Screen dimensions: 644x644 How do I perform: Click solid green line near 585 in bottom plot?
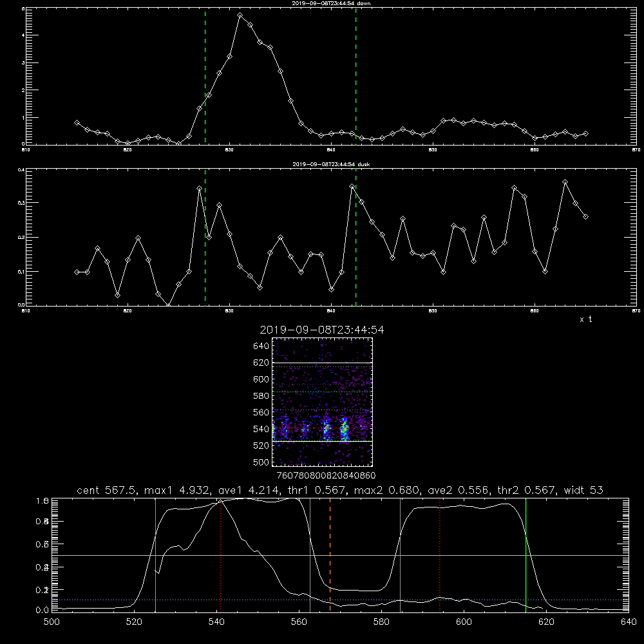(400, 555)
